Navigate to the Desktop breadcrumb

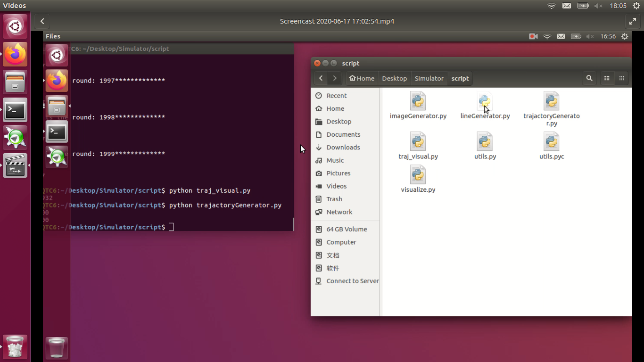394,78
